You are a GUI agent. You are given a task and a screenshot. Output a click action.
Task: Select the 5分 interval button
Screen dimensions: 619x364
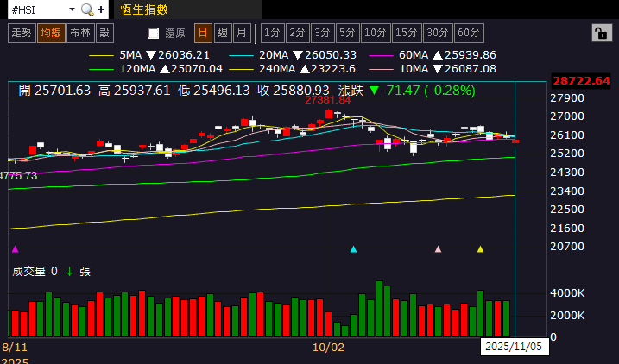[x=347, y=33]
